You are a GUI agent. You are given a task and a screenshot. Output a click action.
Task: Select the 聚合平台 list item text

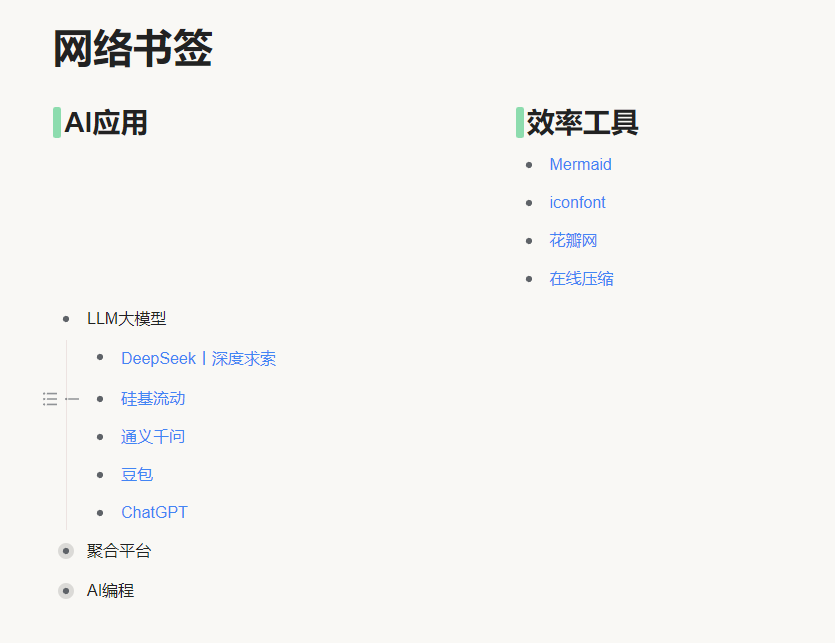(x=119, y=551)
